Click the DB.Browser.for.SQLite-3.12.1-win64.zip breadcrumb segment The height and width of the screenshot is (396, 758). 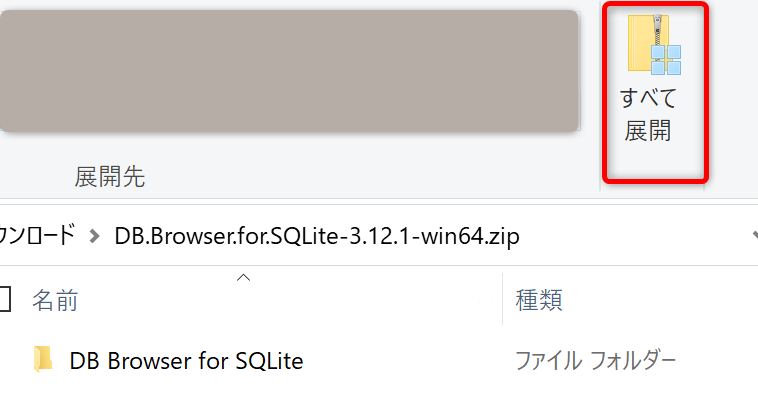(317, 236)
